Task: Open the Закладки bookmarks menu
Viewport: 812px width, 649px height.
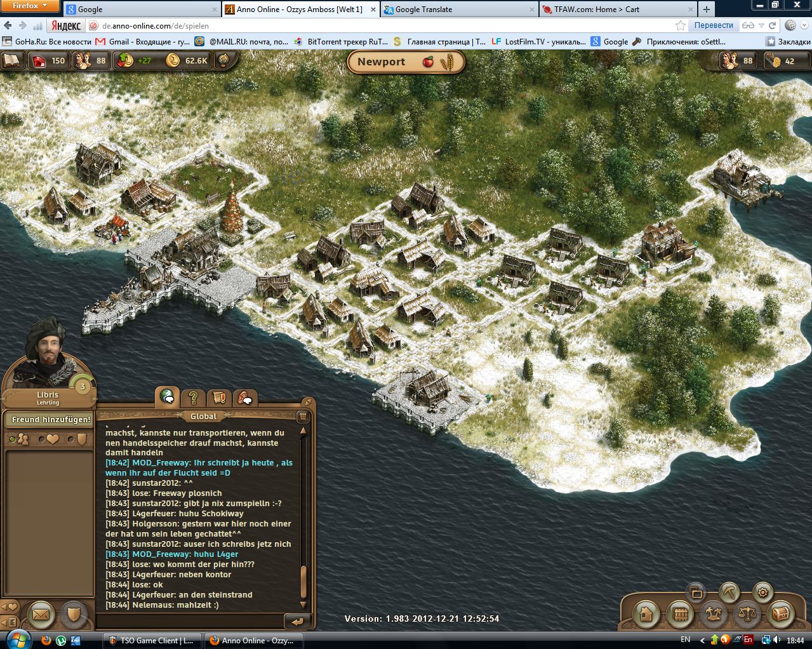Action: coord(788,41)
